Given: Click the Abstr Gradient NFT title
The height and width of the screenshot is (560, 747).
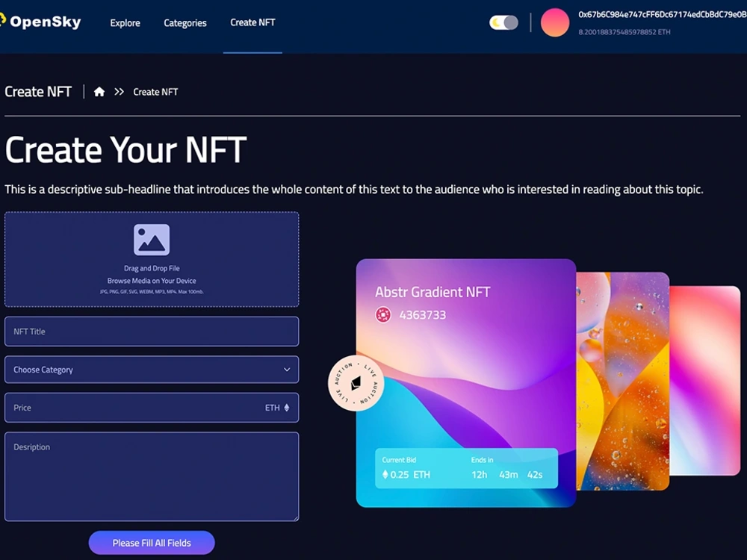Looking at the screenshot, I should click(433, 292).
